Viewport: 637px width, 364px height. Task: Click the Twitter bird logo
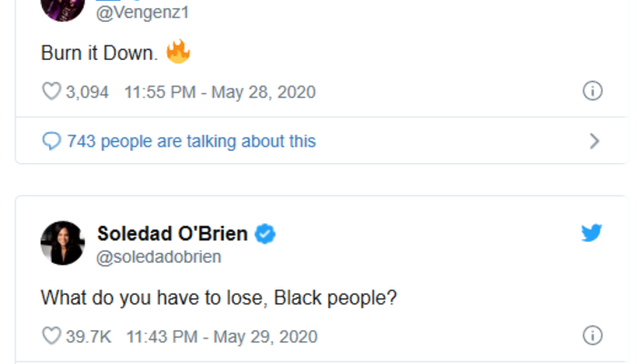(591, 234)
